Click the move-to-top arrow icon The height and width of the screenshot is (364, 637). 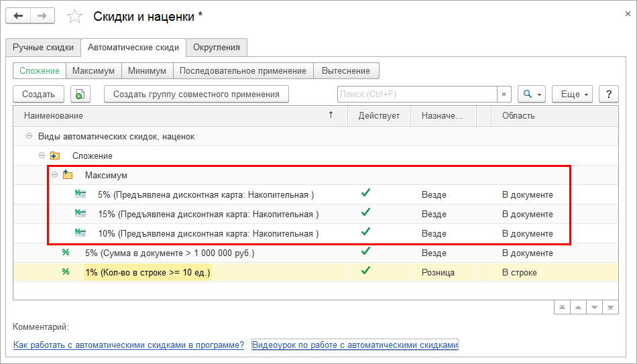point(562,307)
